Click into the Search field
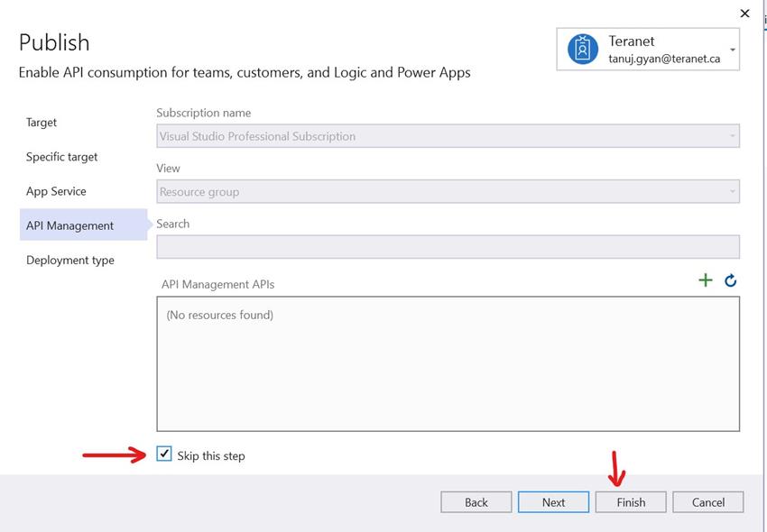This screenshot has height=532, width=767. [447, 246]
